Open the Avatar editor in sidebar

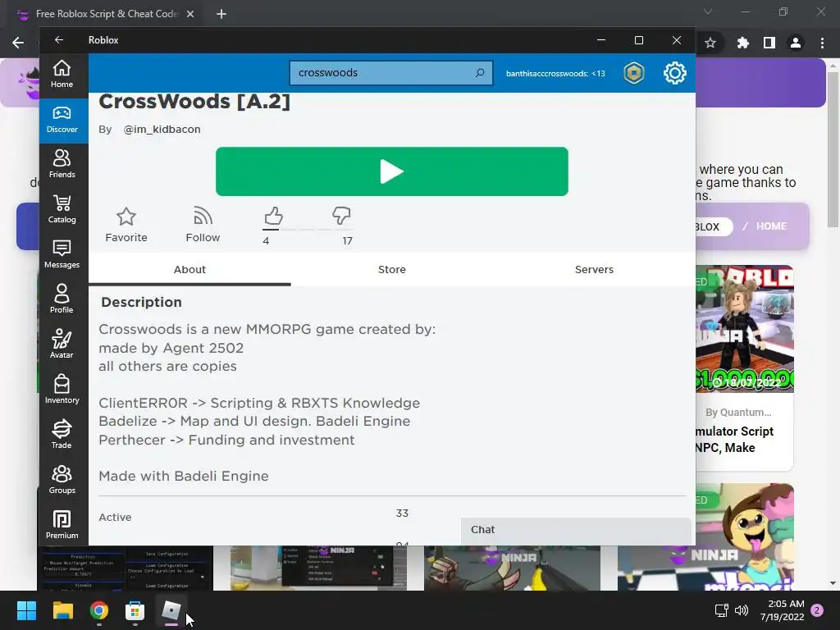click(62, 344)
